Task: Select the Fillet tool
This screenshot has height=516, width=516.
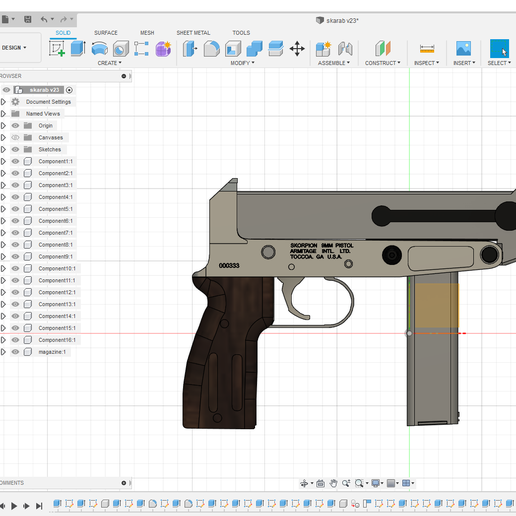Action: (x=211, y=49)
